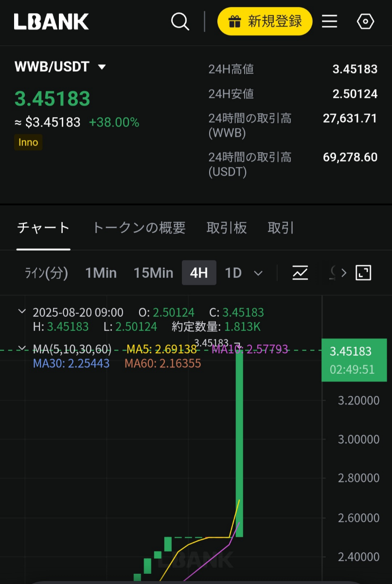Click the WWB volume 27,631.71

(350, 118)
